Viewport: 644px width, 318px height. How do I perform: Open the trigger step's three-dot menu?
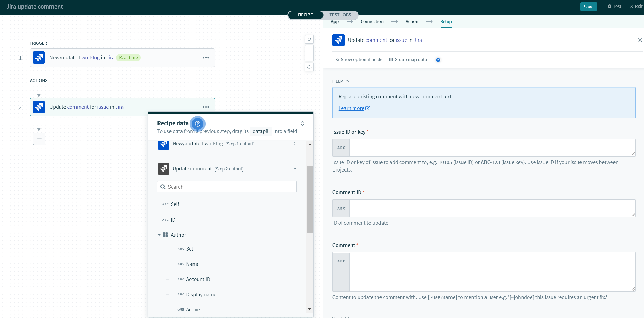[x=206, y=58]
